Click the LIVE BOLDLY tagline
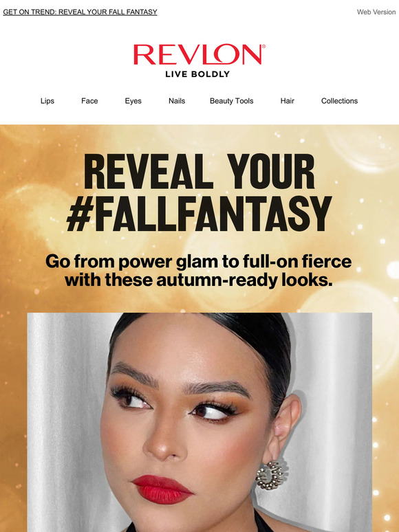399x532 pixels. pos(197,74)
